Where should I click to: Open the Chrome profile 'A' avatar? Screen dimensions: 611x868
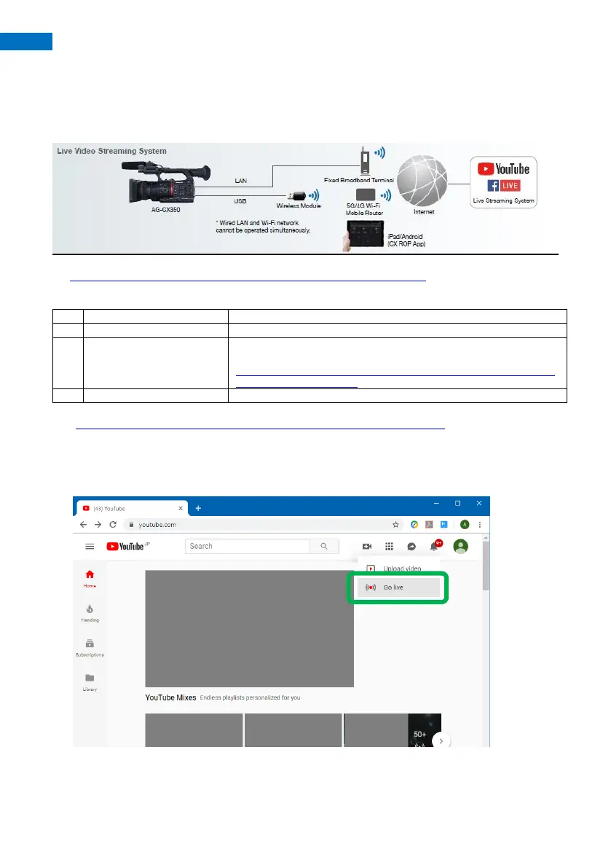tap(465, 524)
